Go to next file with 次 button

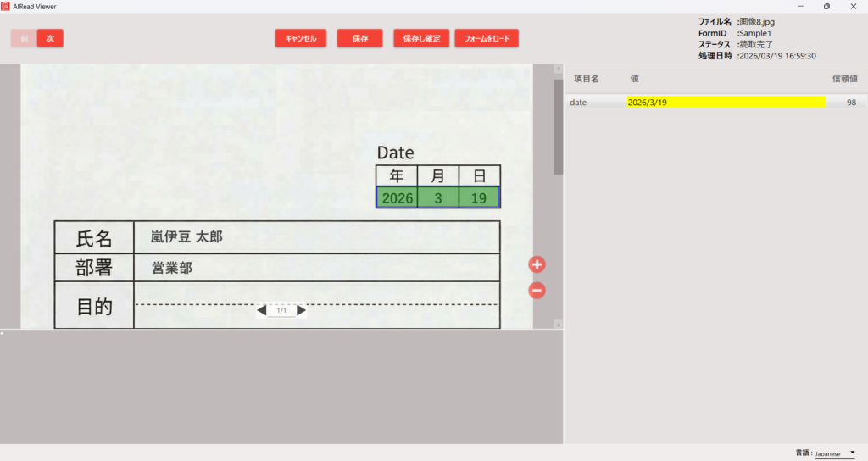50,39
